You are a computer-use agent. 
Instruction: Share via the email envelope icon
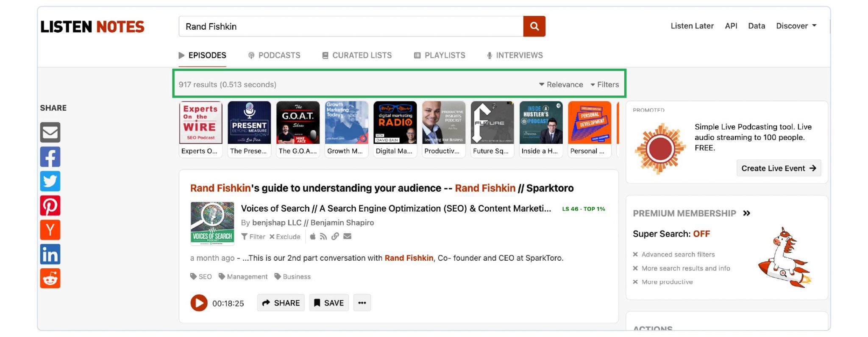point(50,132)
